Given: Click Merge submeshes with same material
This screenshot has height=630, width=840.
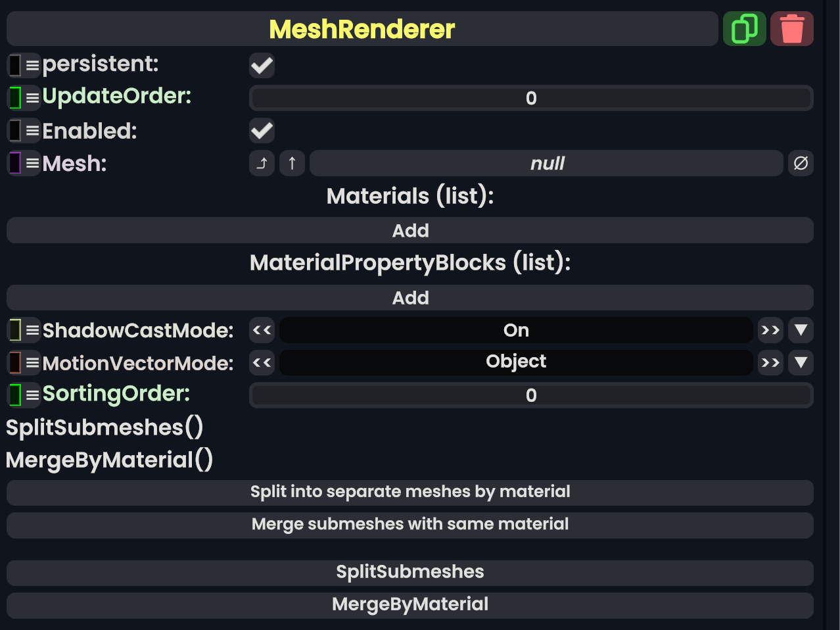Looking at the screenshot, I should [410, 524].
